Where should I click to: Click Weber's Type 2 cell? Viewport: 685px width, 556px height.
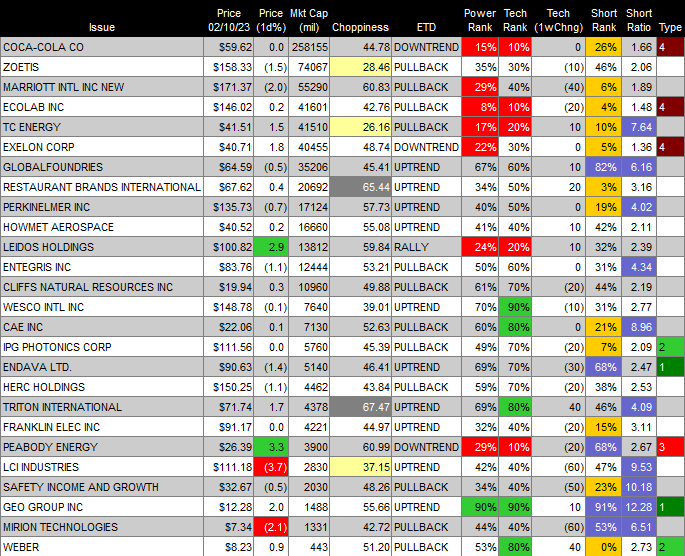pyautogui.click(x=671, y=547)
